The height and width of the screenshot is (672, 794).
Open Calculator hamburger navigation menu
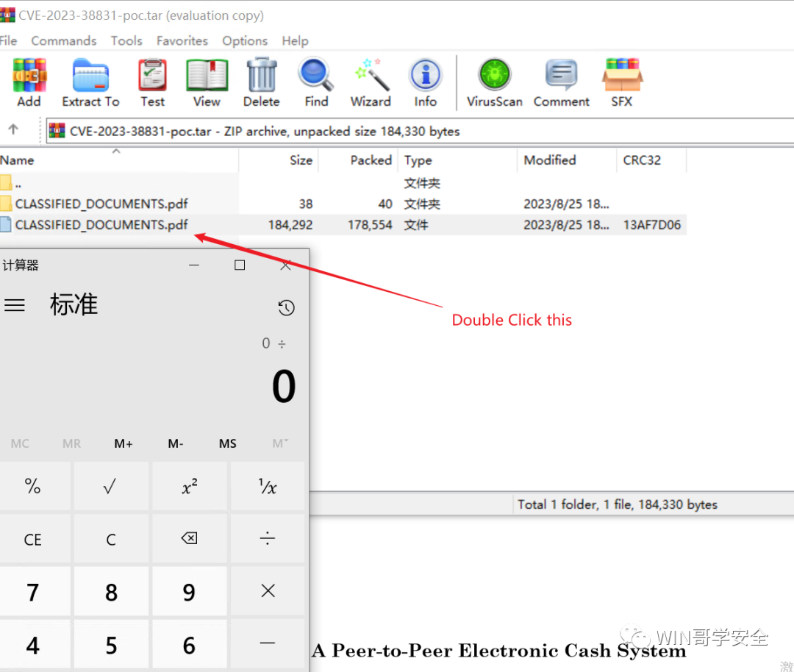pyautogui.click(x=15, y=305)
